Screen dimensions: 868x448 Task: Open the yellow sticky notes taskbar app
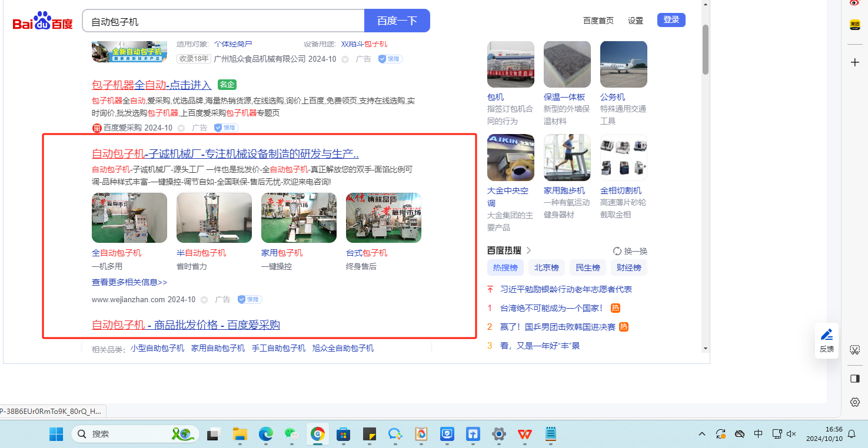[x=370, y=434]
